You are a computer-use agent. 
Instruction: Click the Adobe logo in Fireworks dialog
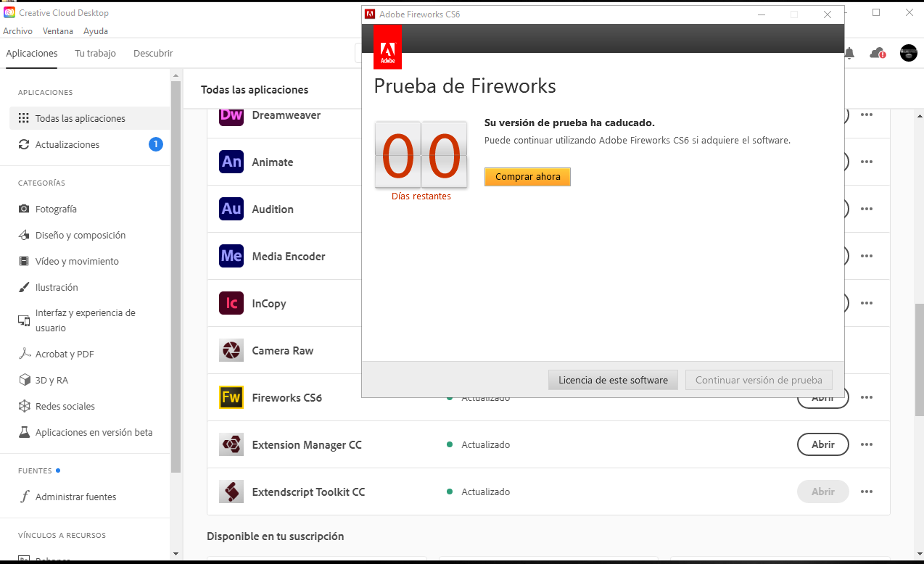click(387, 47)
